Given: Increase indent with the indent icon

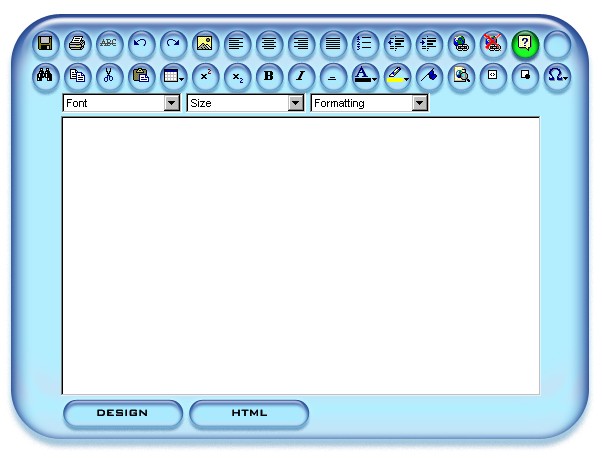Looking at the screenshot, I should point(429,44).
